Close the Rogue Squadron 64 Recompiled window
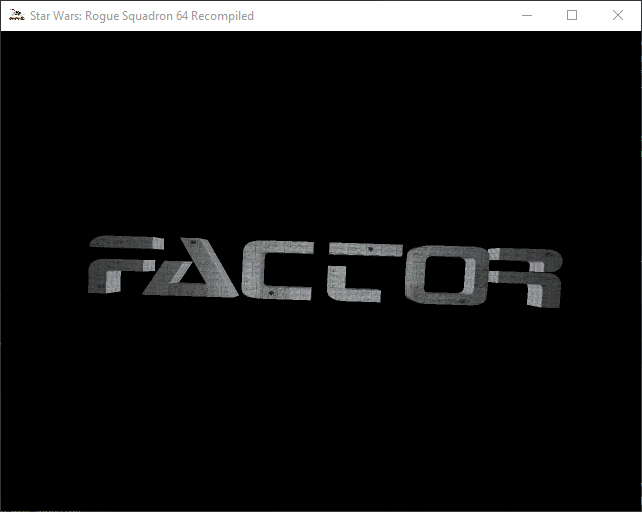 618,16
